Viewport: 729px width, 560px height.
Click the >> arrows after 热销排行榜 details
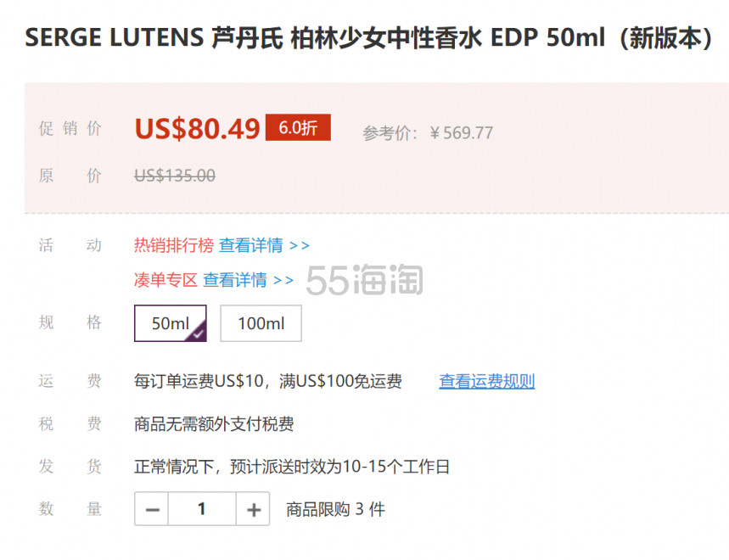pos(299,246)
